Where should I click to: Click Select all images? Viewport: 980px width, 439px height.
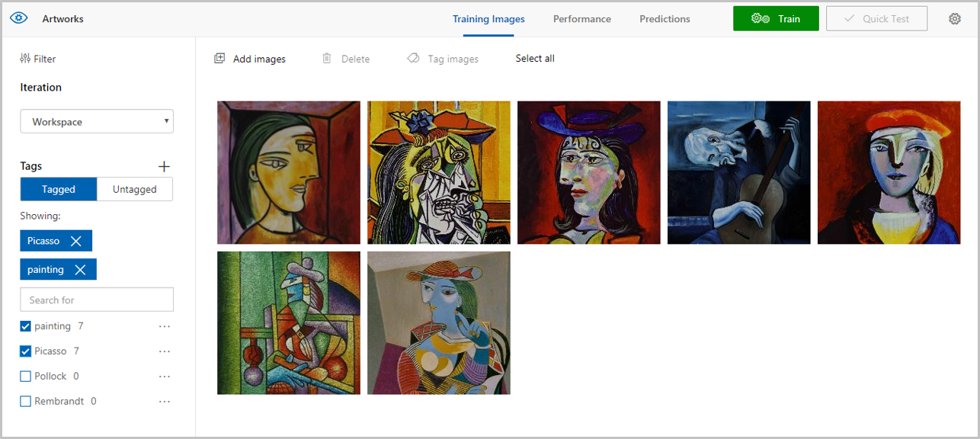click(x=535, y=59)
